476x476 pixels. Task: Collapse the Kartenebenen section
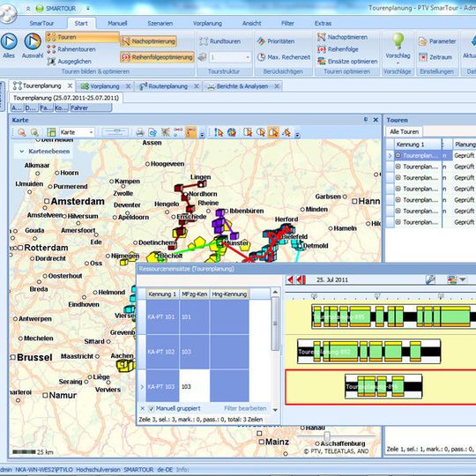[22, 152]
